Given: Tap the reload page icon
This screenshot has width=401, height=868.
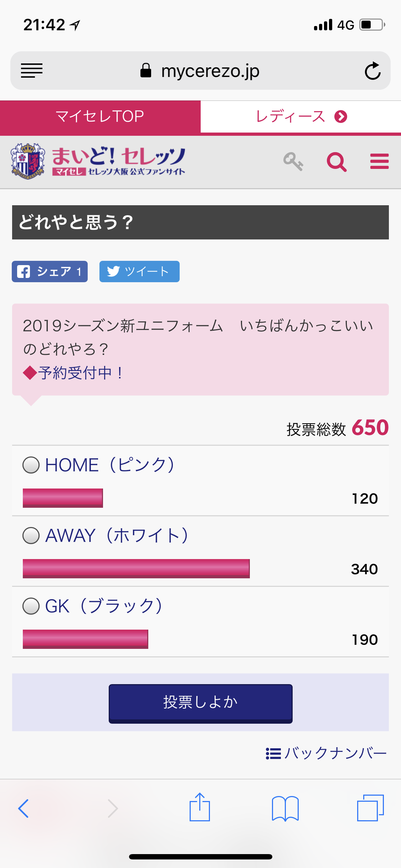Looking at the screenshot, I should click(372, 71).
